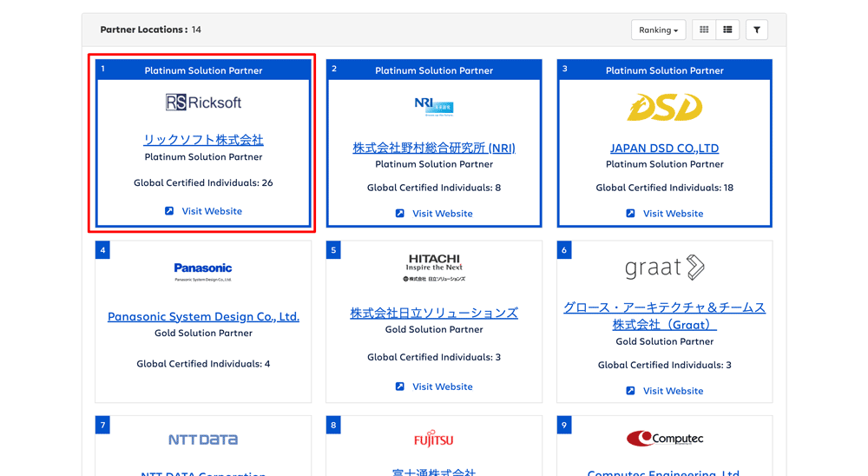Viewport: 868px width, 476px height.
Task: Click 'Gold Solution Partner' under Panasonic
Action: (x=203, y=333)
